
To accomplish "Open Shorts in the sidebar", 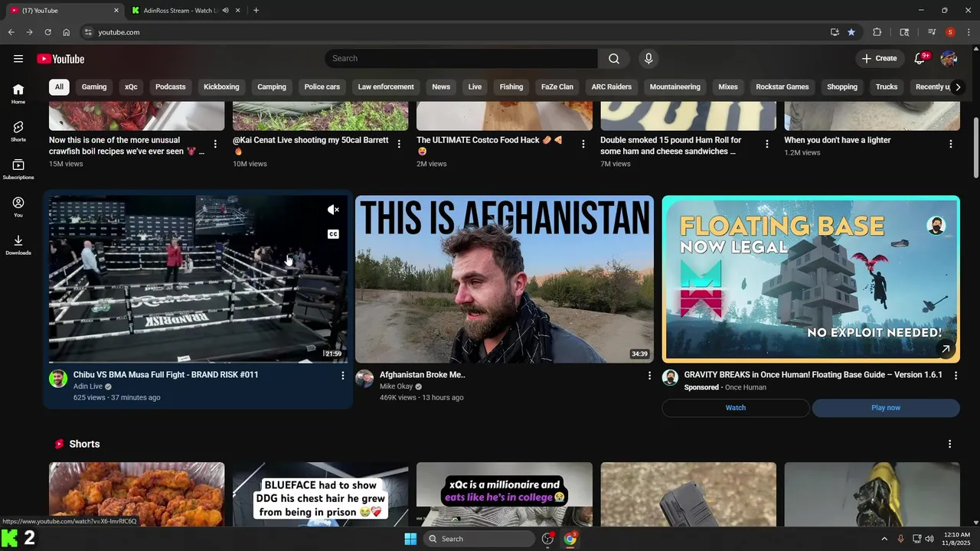I will click(x=18, y=132).
